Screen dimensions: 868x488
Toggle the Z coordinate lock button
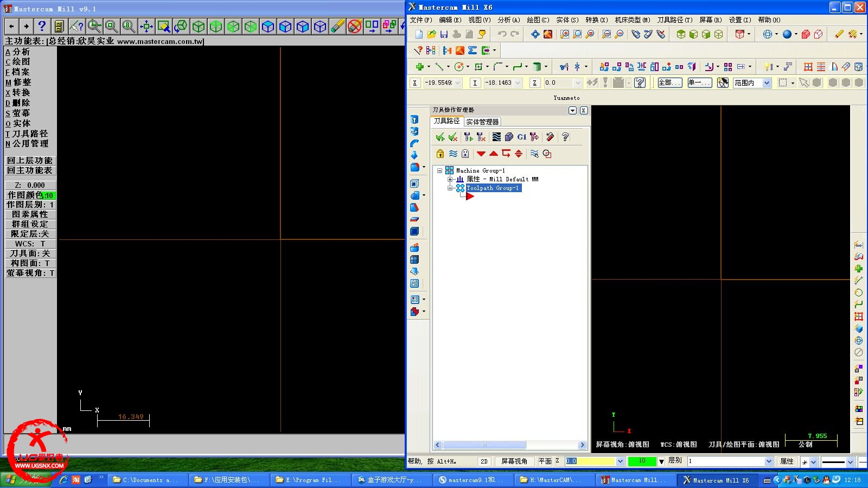point(534,83)
